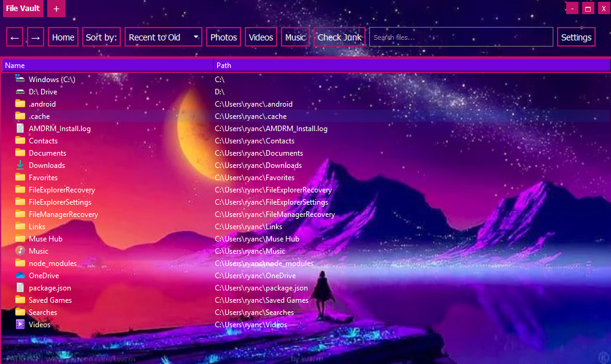Click path C:\Users\ryanc\Music
Image resolution: width=611 pixels, height=364 pixels.
coord(250,251)
